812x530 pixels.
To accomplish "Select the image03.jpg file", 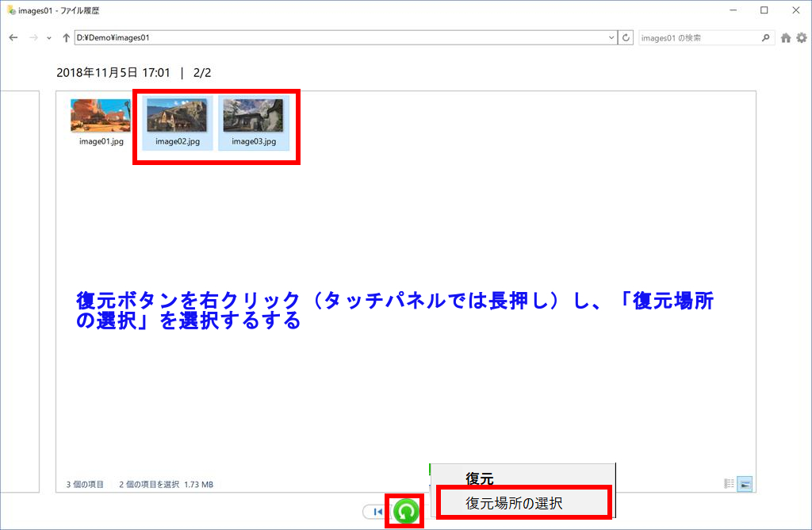I will pyautogui.click(x=254, y=122).
